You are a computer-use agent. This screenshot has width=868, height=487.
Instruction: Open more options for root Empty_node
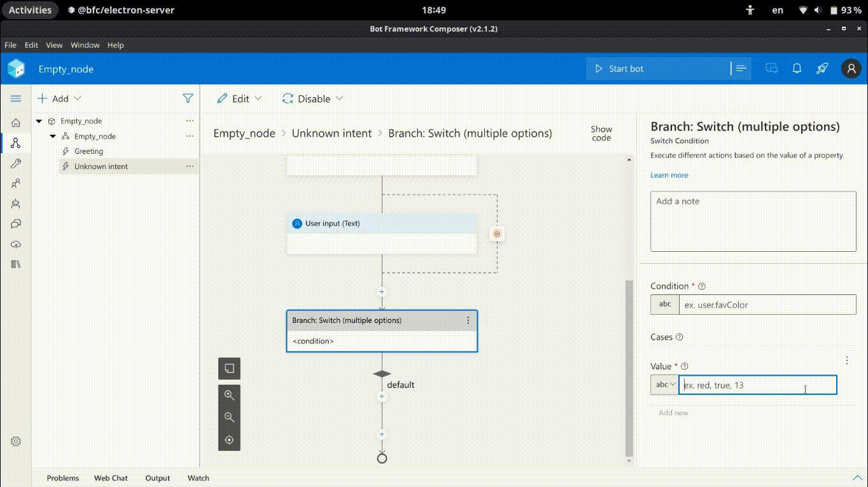pos(190,121)
